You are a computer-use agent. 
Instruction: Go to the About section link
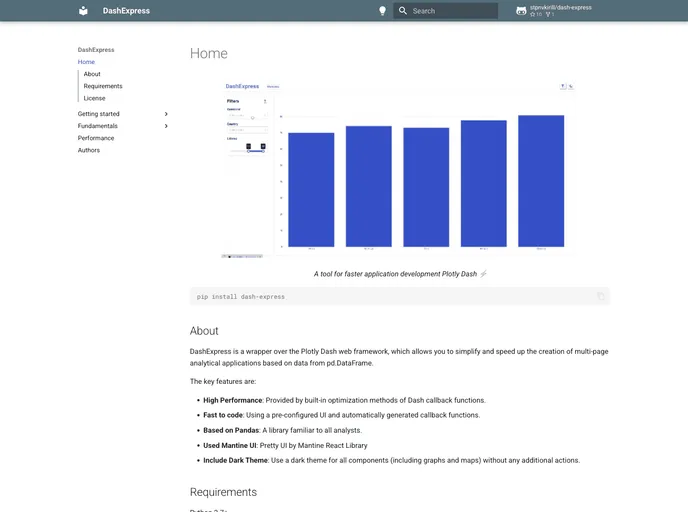click(x=92, y=74)
